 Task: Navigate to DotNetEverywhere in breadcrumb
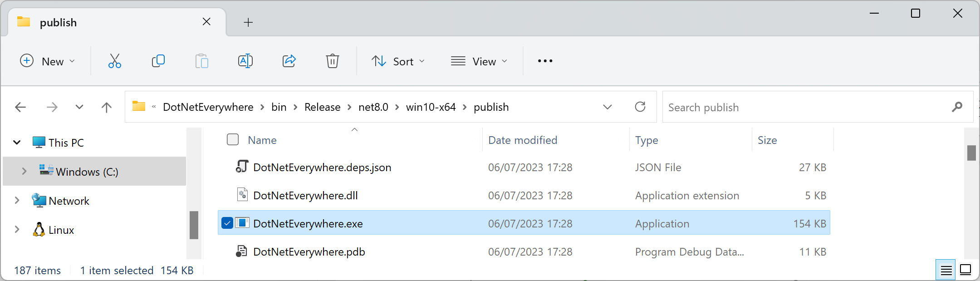click(x=208, y=107)
